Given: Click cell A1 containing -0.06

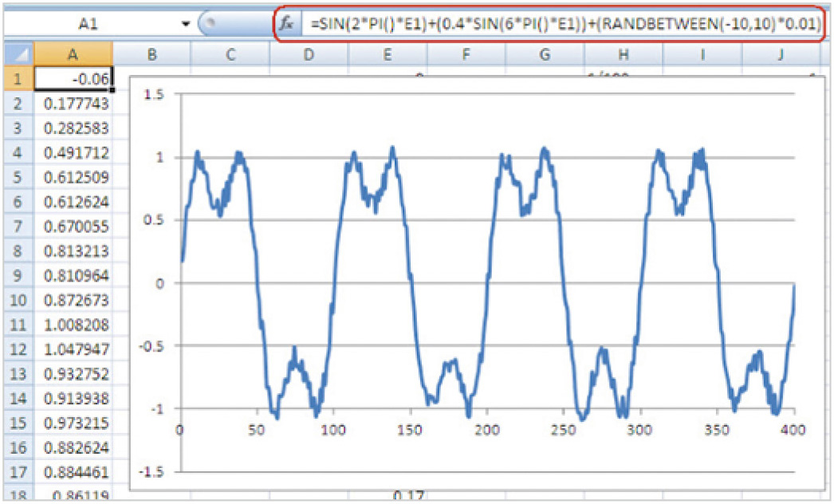Looking at the screenshot, I should pos(73,78).
